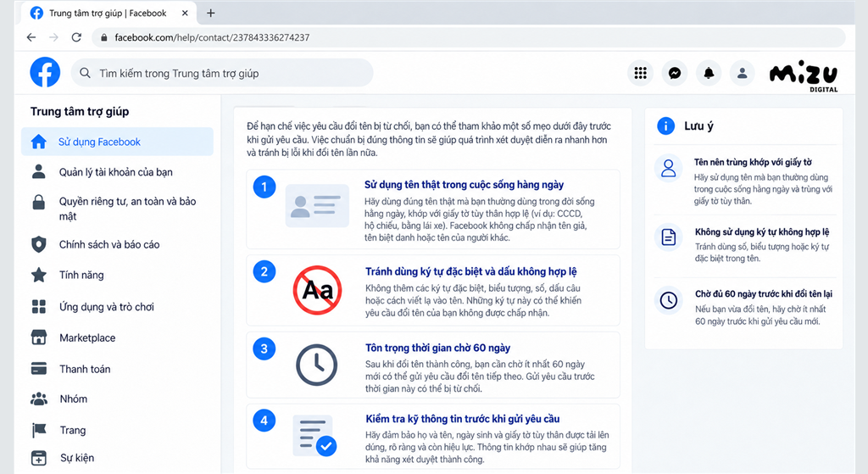Go back with the browser back arrow

(31, 37)
